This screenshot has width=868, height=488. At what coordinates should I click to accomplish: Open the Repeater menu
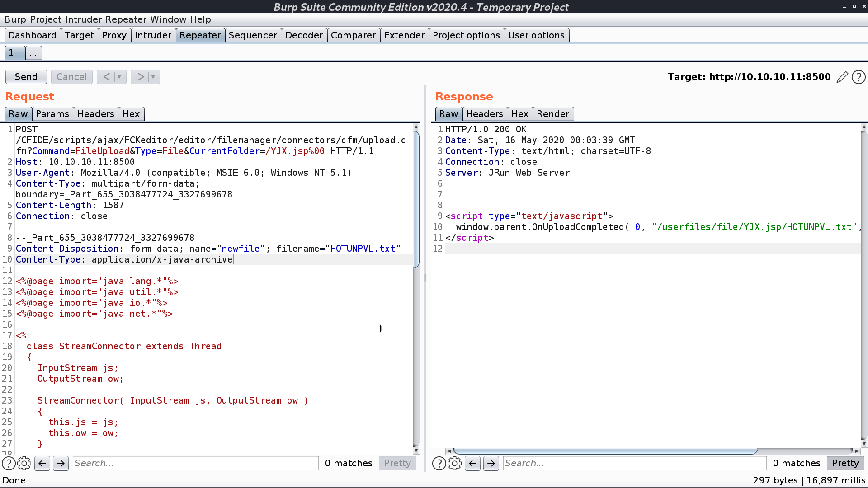(x=126, y=19)
